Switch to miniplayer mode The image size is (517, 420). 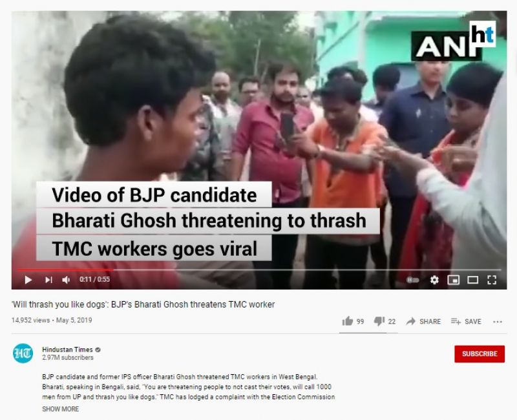coord(454,280)
